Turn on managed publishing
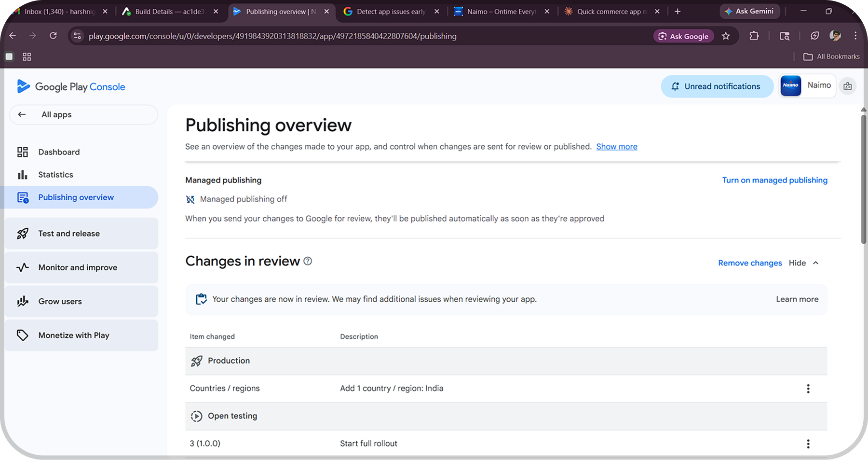This screenshot has height=460, width=868. 774,180
